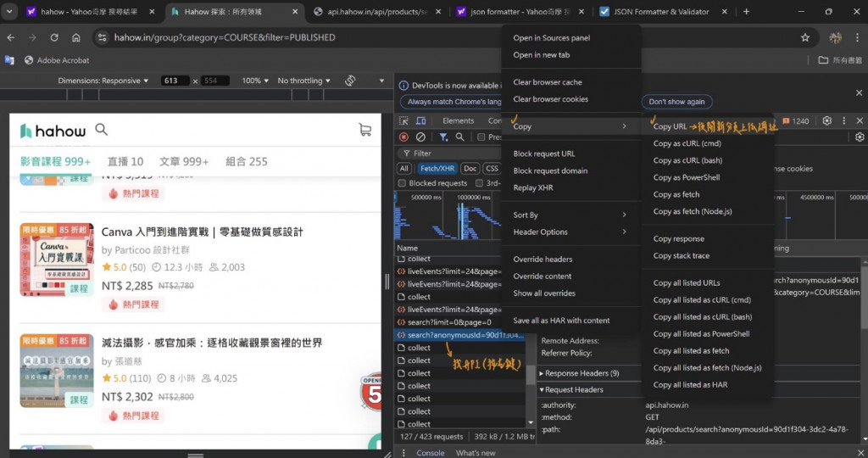Click the extension icon beside the bookmark star
The width and height of the screenshot is (868, 458).
click(x=835, y=37)
